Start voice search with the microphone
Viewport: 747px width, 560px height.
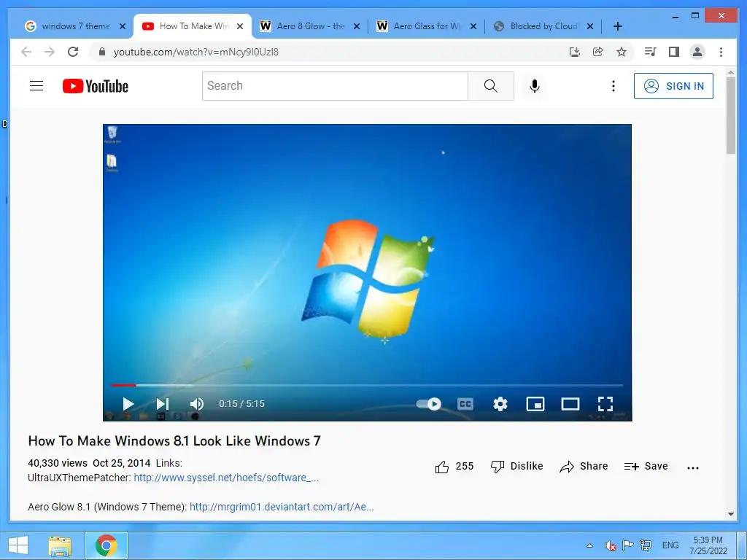pyautogui.click(x=535, y=86)
